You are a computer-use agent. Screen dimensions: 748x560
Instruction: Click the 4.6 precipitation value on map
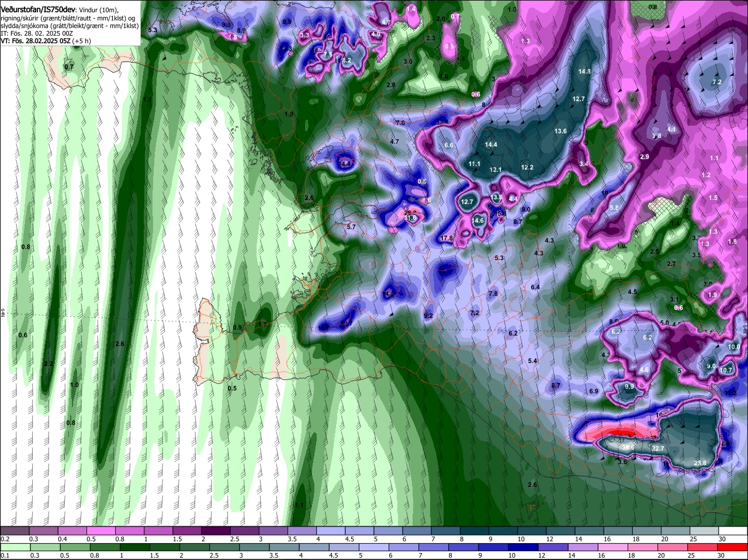pyautogui.click(x=644, y=369)
